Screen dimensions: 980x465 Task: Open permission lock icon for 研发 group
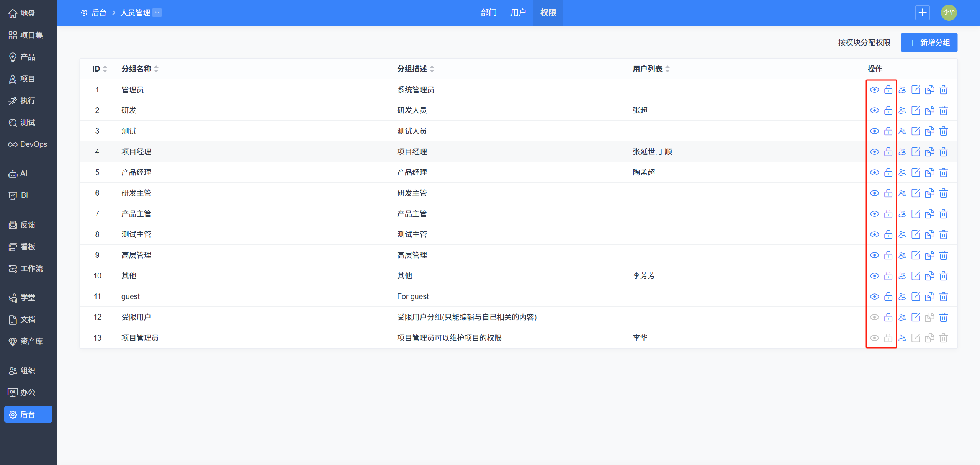click(888, 110)
